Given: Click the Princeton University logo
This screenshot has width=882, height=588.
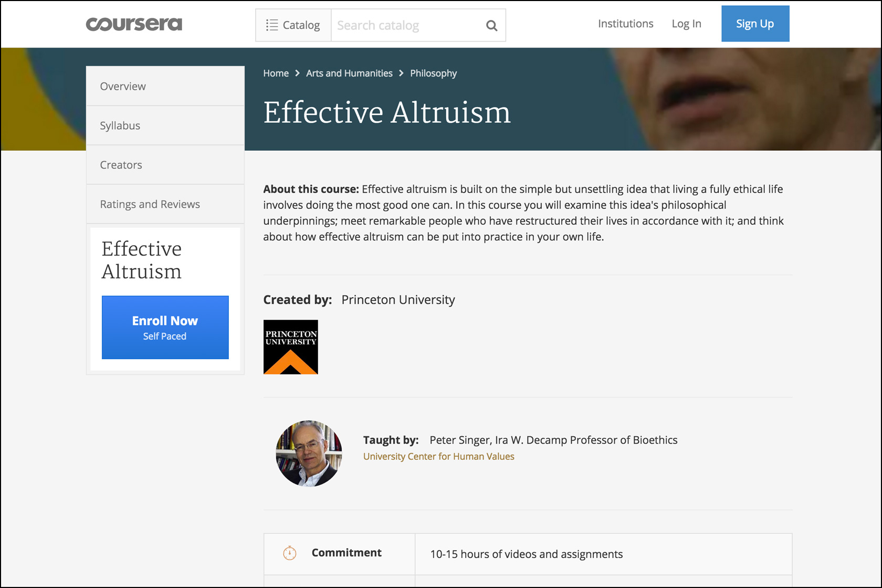Looking at the screenshot, I should click(291, 347).
